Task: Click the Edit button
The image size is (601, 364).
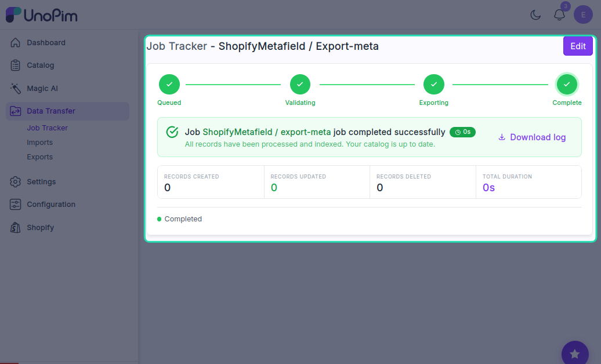Action: 578,46
